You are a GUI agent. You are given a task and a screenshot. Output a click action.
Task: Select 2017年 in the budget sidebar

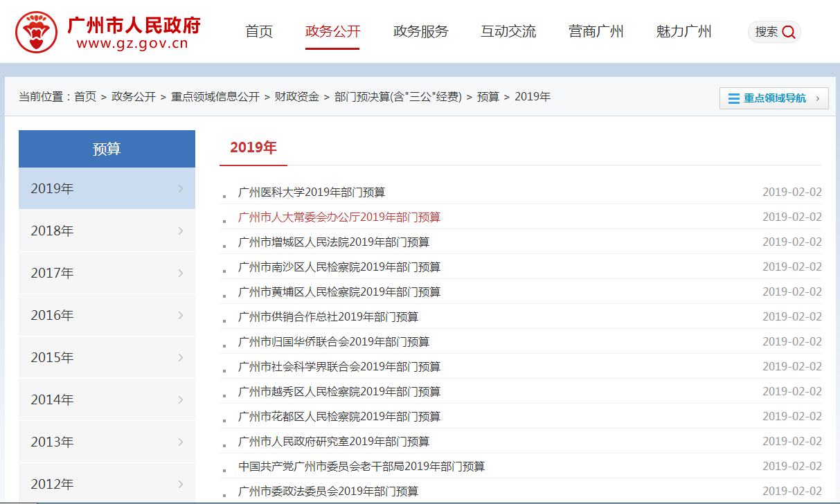pyautogui.click(x=52, y=273)
